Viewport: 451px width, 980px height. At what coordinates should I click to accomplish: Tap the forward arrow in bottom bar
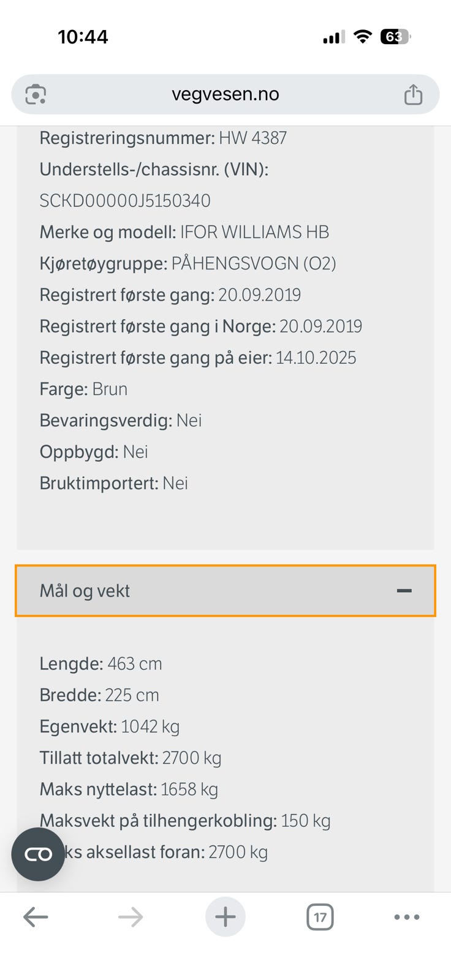tap(131, 917)
